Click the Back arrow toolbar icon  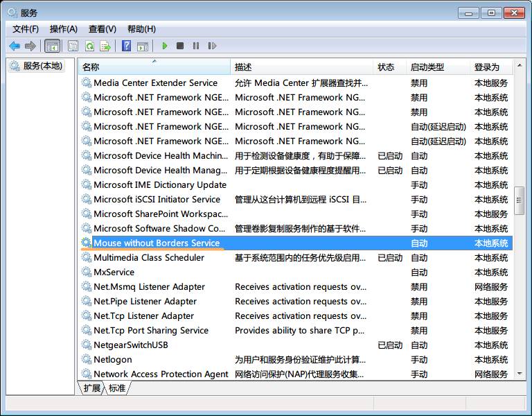point(15,46)
